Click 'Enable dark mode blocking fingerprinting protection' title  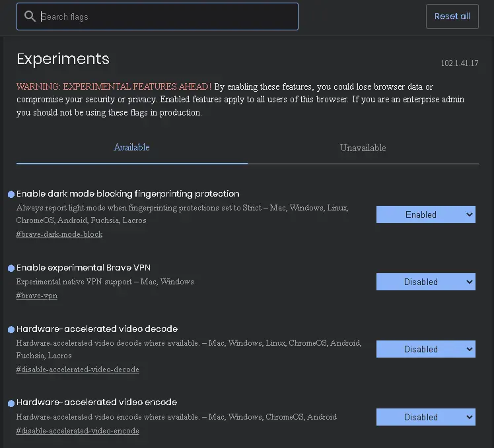[128, 193]
